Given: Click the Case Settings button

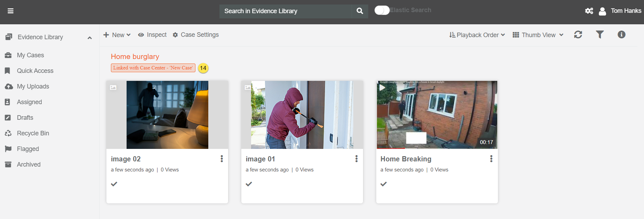Looking at the screenshot, I should point(196,35).
